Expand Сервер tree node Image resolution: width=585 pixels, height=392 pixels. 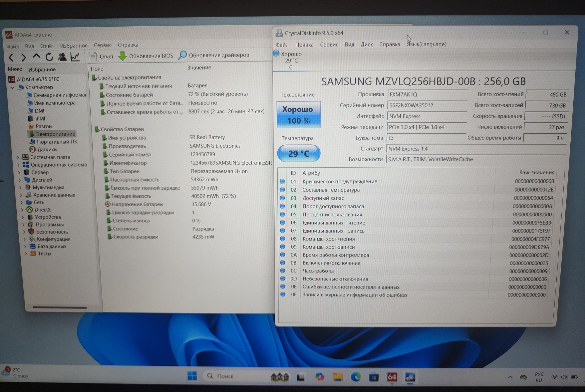(19, 173)
